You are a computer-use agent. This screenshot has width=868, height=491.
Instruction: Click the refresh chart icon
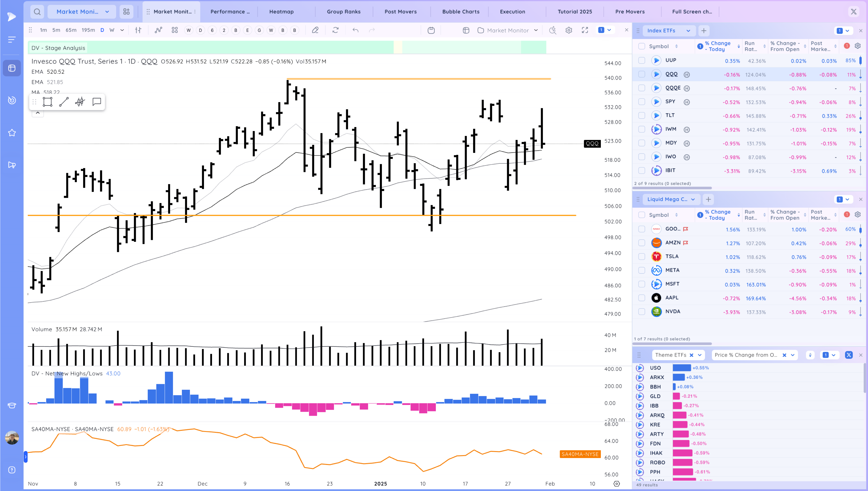tap(335, 30)
